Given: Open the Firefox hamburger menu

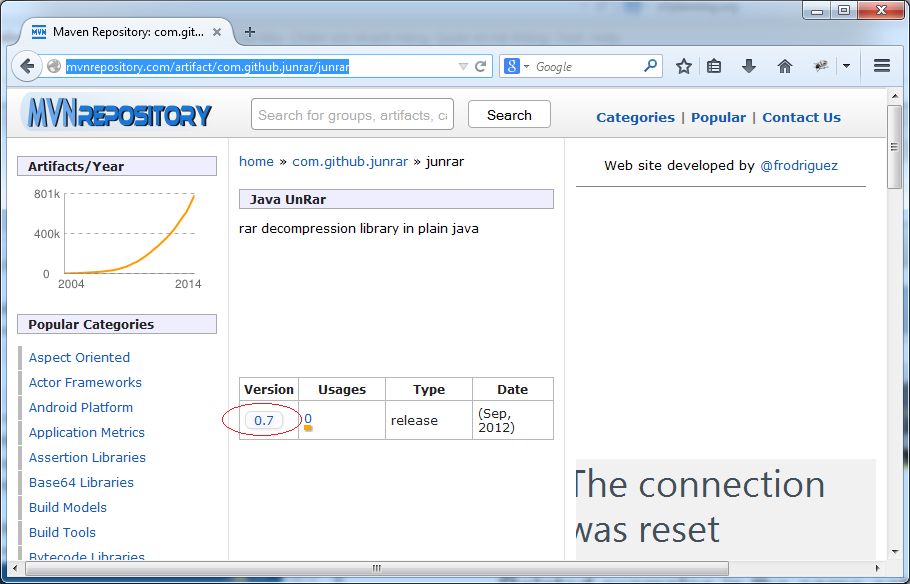Looking at the screenshot, I should coord(882,66).
